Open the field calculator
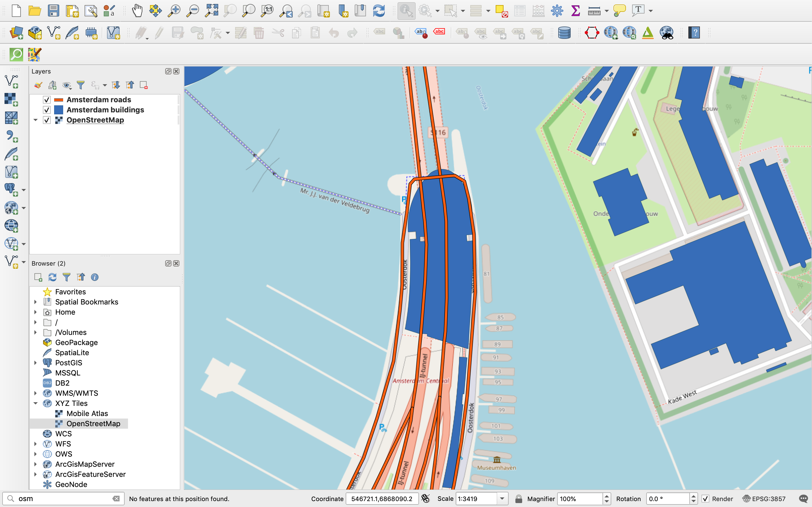This screenshot has height=507, width=812. pyautogui.click(x=538, y=10)
